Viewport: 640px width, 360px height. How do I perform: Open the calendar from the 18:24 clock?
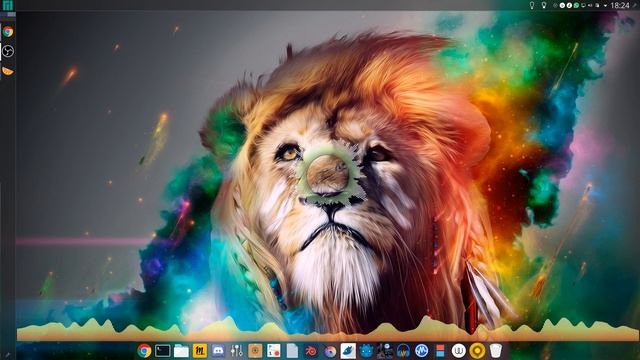[620, 5]
